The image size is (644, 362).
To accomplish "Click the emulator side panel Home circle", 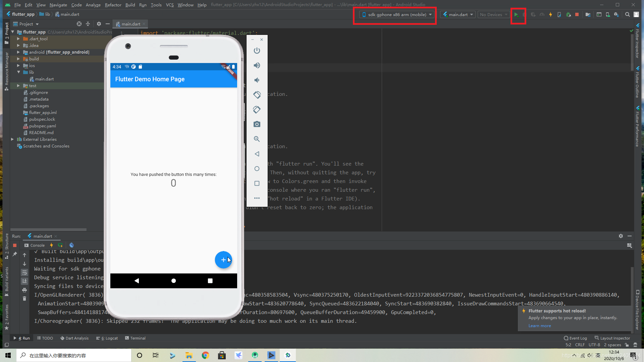I will point(257,169).
